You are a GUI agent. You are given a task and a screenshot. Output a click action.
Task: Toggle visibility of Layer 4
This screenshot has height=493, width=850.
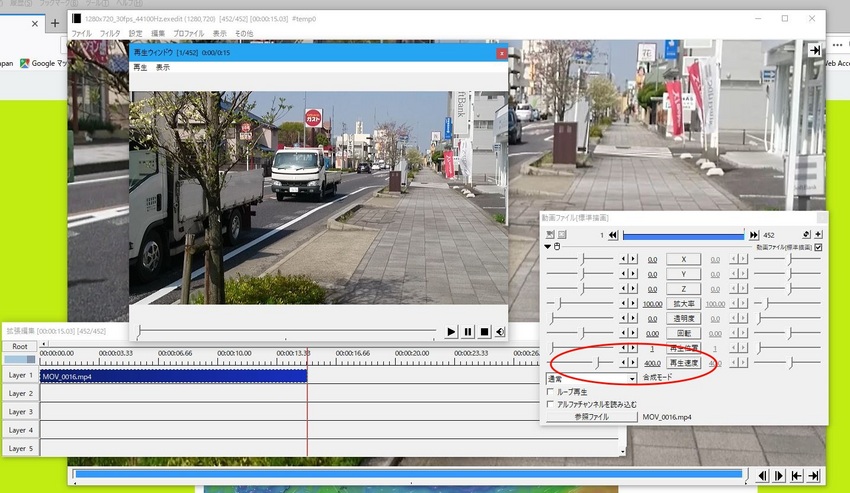(x=21, y=430)
